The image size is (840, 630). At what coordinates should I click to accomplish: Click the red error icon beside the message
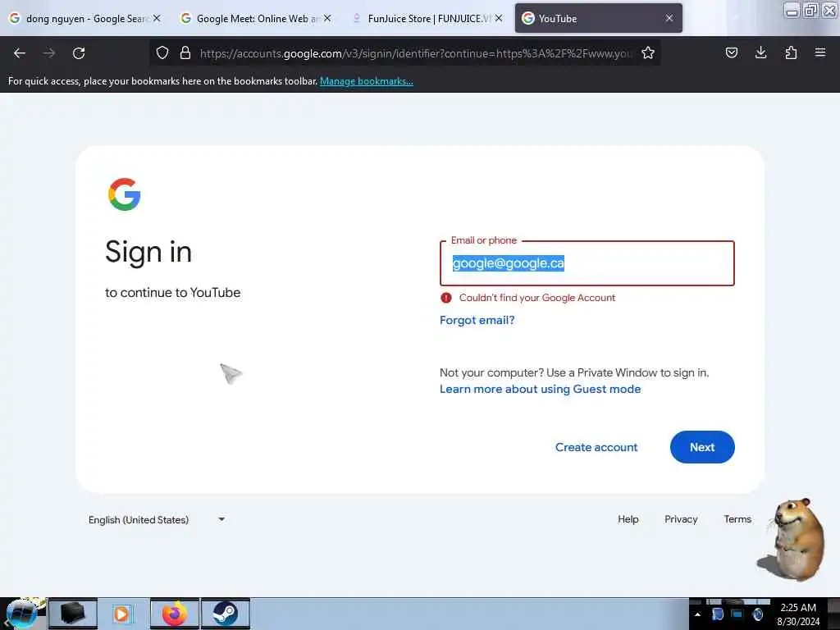[x=445, y=298]
